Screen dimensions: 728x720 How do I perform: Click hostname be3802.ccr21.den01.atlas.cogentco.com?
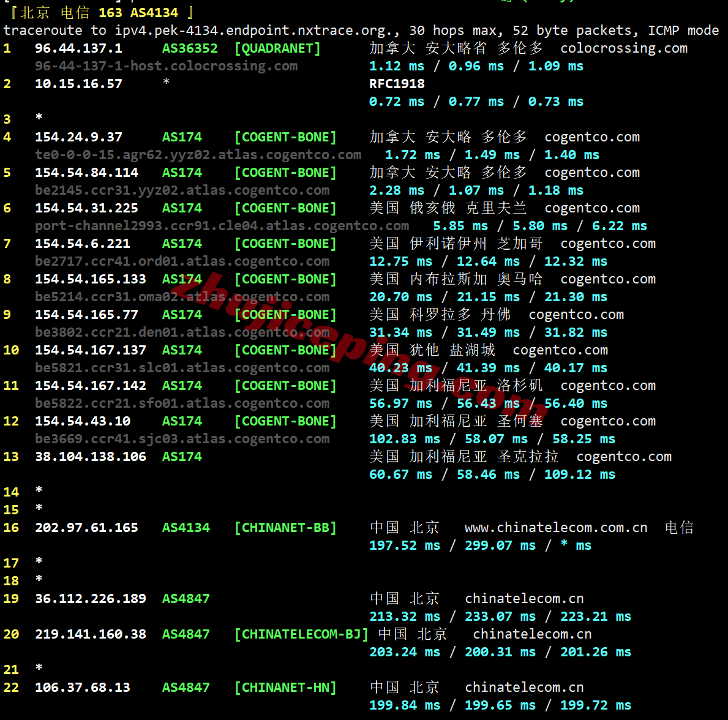[x=182, y=332]
